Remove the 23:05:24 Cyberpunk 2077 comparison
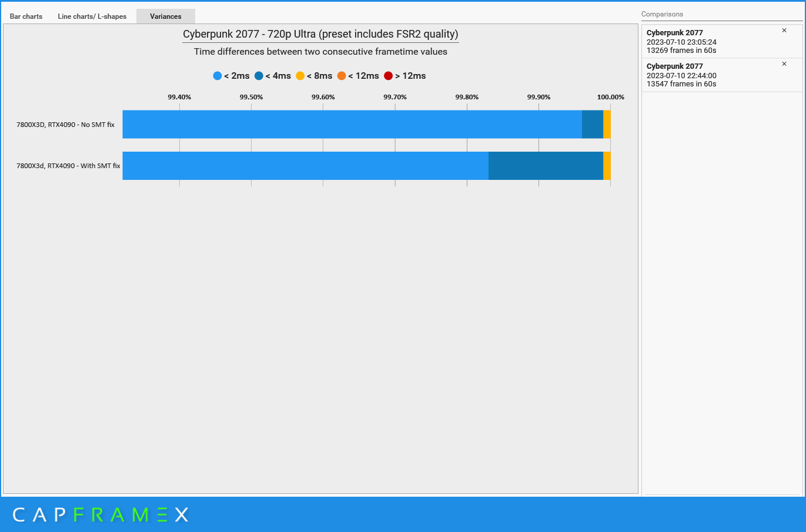 click(784, 31)
